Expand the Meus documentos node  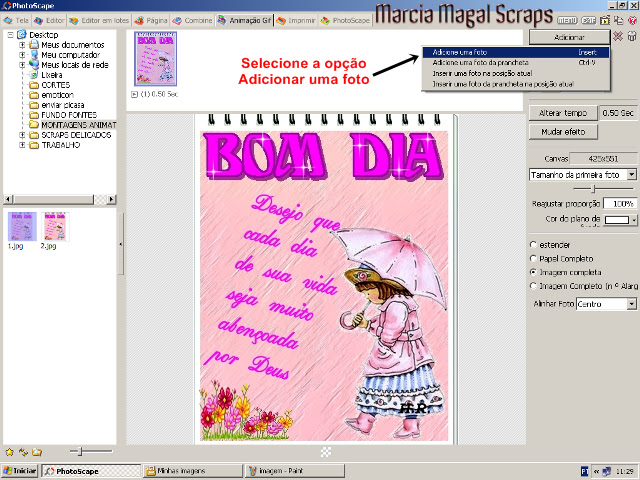[22, 45]
